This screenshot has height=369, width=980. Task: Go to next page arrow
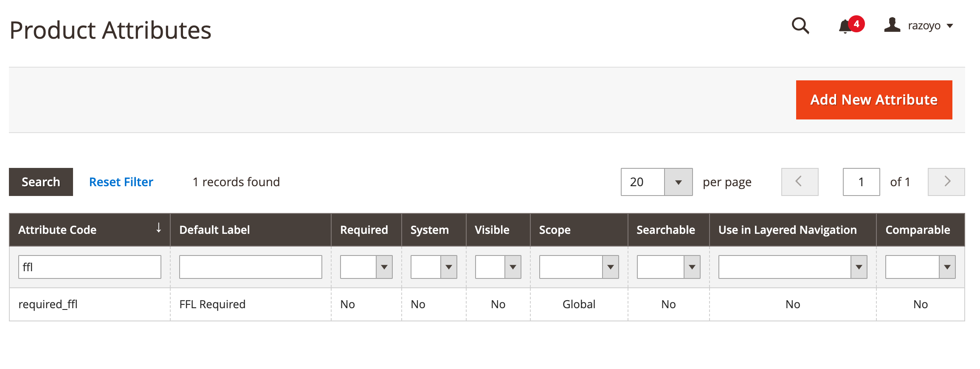pos(946,182)
